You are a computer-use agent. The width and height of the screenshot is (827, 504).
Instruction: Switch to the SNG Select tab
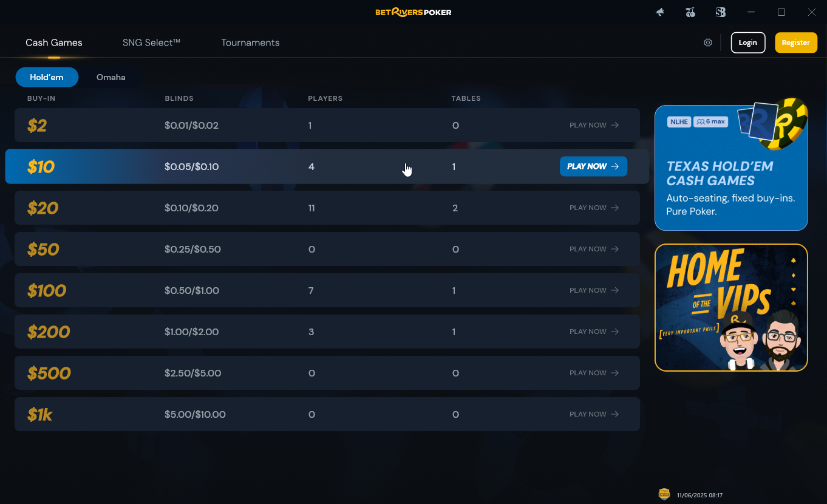coord(152,43)
